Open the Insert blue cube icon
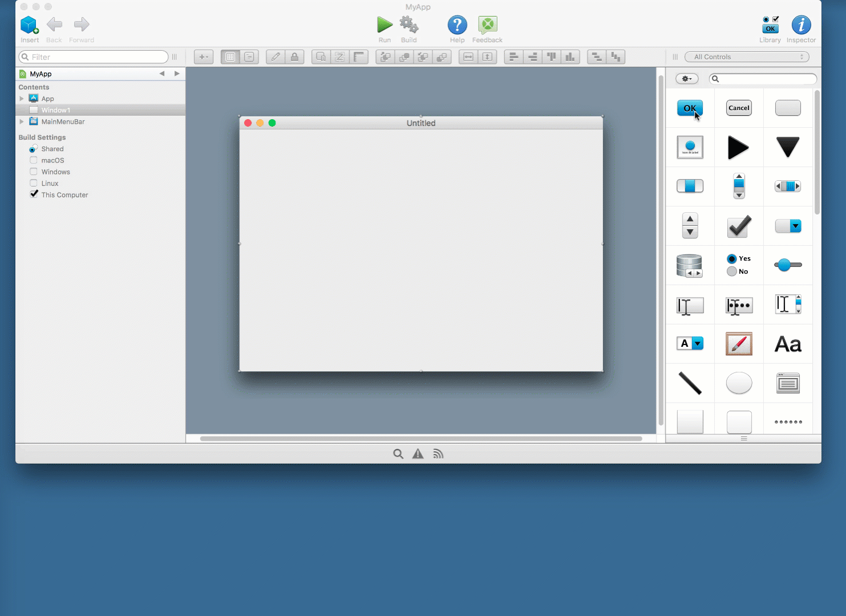846x616 pixels. (x=29, y=25)
